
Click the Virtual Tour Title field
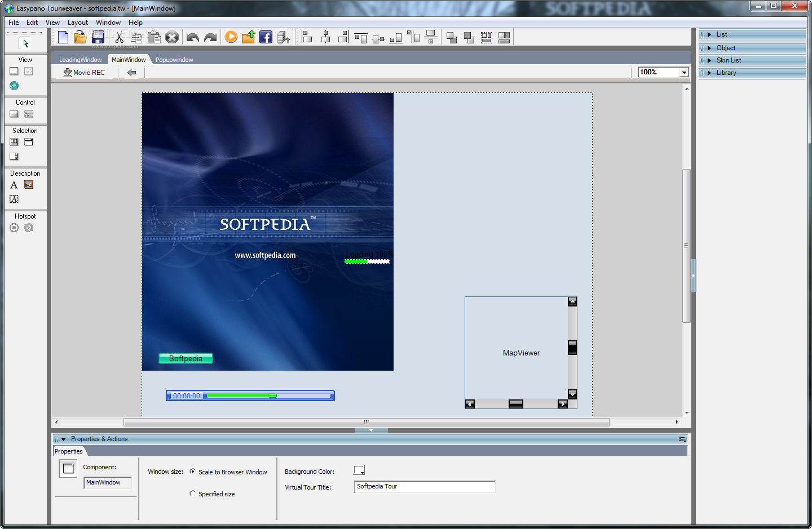tap(425, 487)
